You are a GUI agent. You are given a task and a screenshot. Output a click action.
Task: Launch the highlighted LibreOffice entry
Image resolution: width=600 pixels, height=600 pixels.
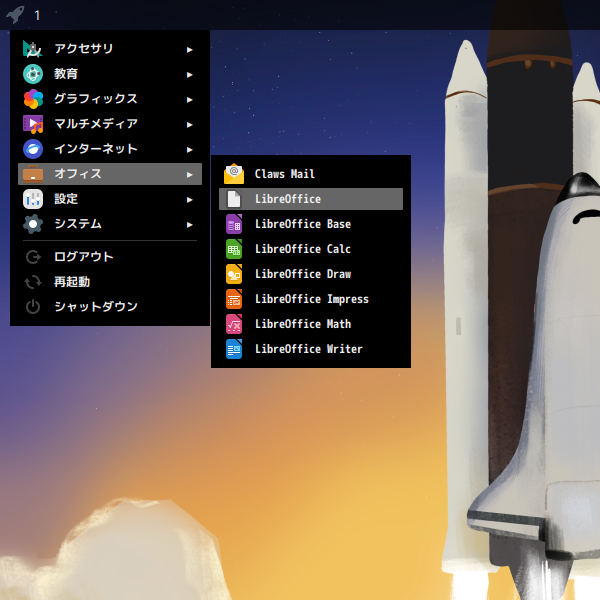coord(311,199)
